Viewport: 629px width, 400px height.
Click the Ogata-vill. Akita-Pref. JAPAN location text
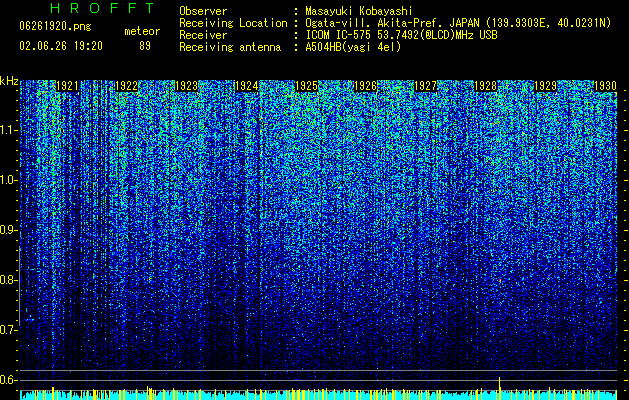(458, 23)
